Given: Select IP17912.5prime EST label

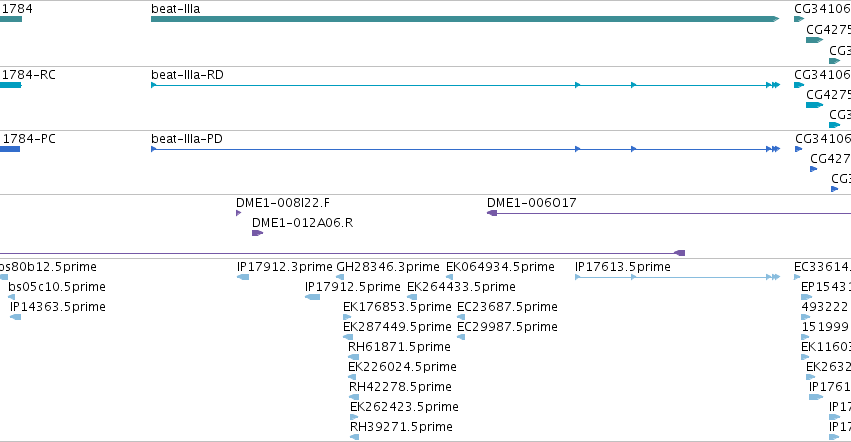Looking at the screenshot, I should pyautogui.click(x=353, y=287).
